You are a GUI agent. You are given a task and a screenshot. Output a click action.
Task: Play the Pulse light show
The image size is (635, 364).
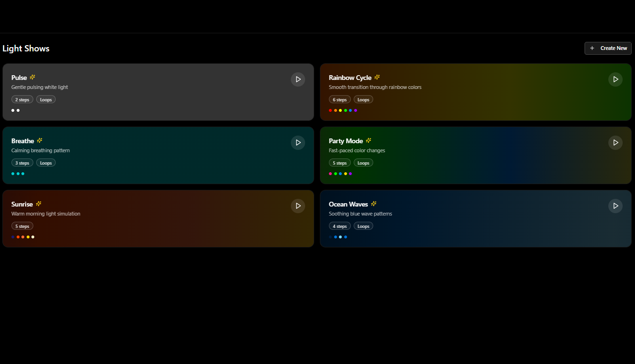(298, 79)
